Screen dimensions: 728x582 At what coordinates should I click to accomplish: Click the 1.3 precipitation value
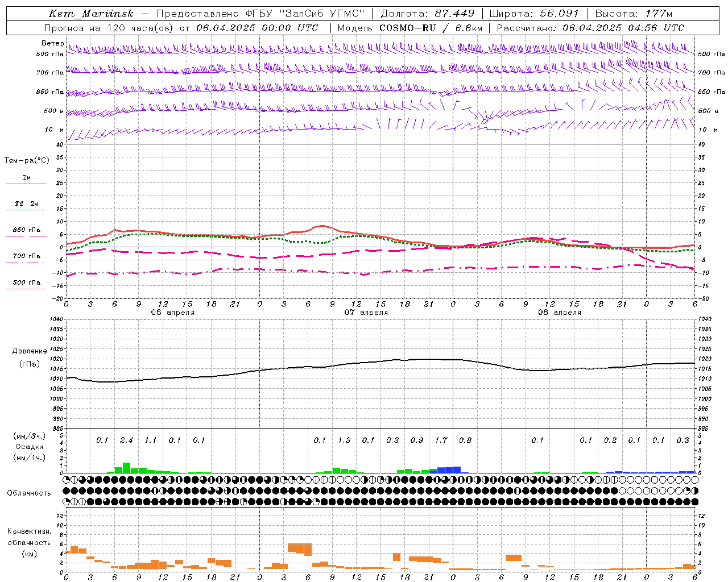344,440
